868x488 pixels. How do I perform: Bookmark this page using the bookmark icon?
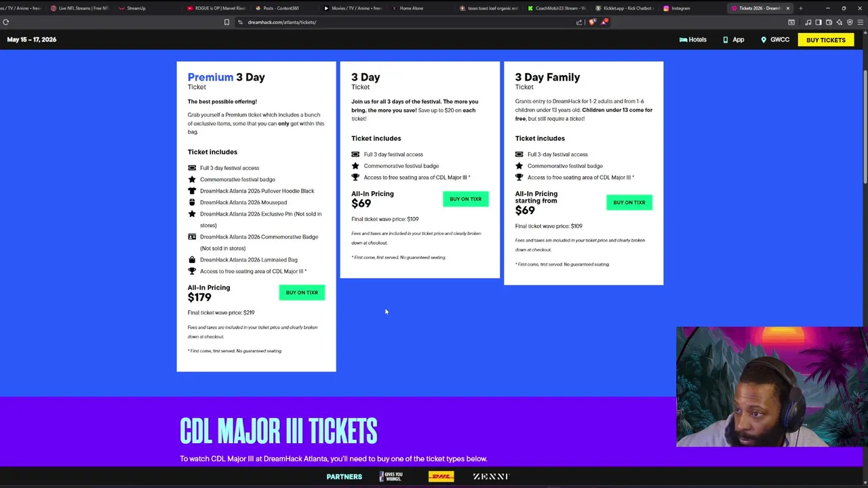click(226, 22)
